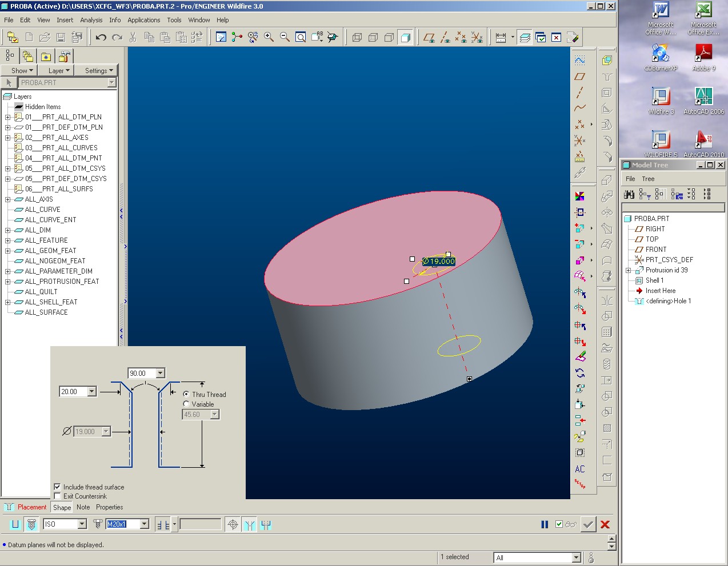Switch to the Shape tab
Image resolution: width=728 pixels, height=566 pixels.
point(62,507)
